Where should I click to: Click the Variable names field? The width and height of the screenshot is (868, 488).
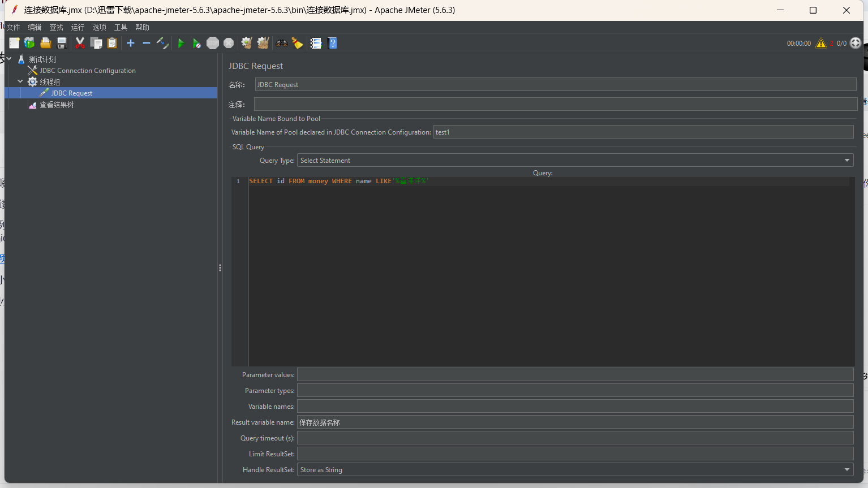[575, 406]
